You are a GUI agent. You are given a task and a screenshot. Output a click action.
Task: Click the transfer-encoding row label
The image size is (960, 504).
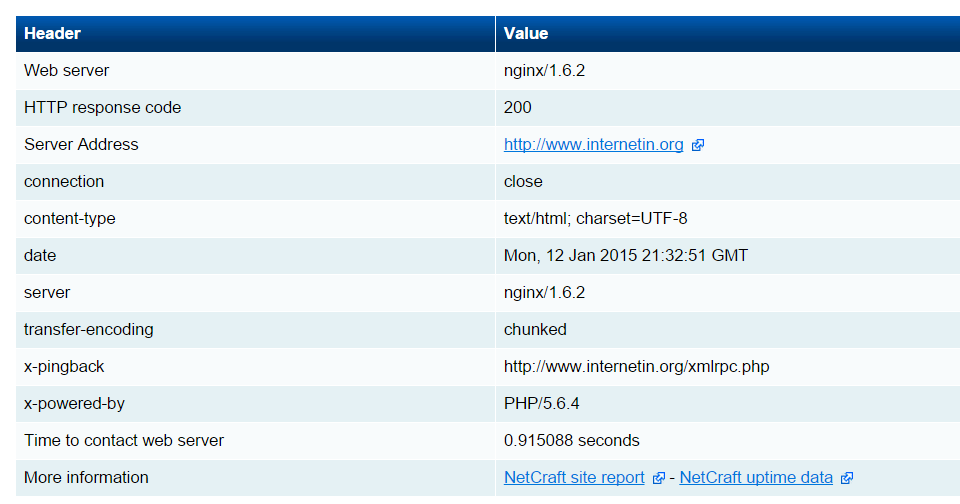tap(89, 329)
